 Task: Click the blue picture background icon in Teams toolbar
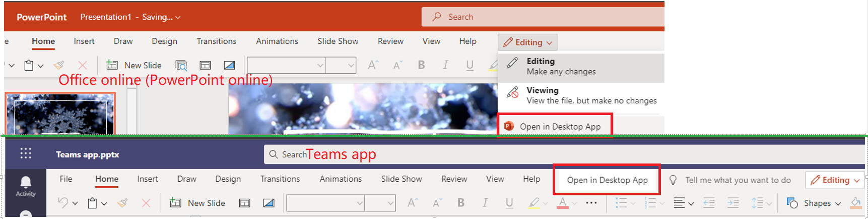[269, 203]
